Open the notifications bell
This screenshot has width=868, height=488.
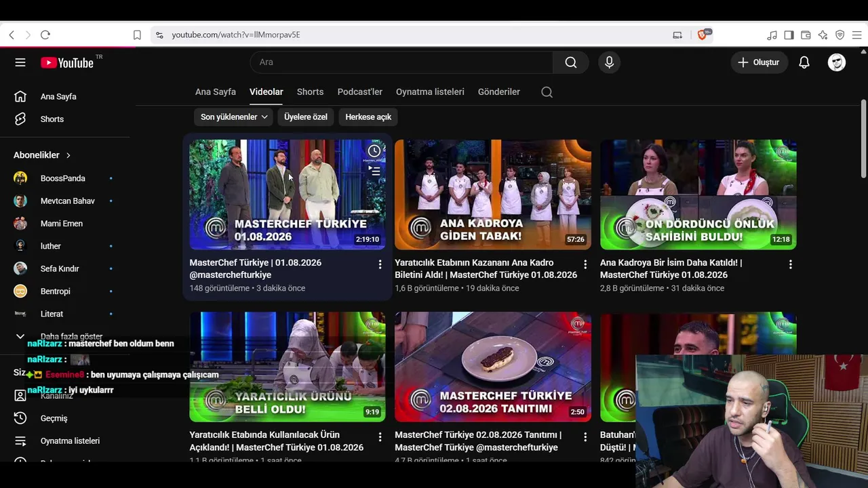coord(804,62)
